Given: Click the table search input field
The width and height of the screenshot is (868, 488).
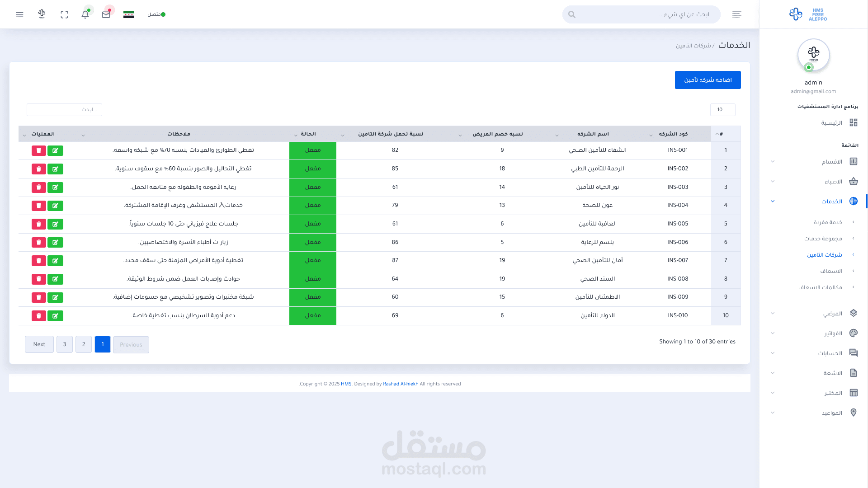Looking at the screenshot, I should pyautogui.click(x=64, y=110).
